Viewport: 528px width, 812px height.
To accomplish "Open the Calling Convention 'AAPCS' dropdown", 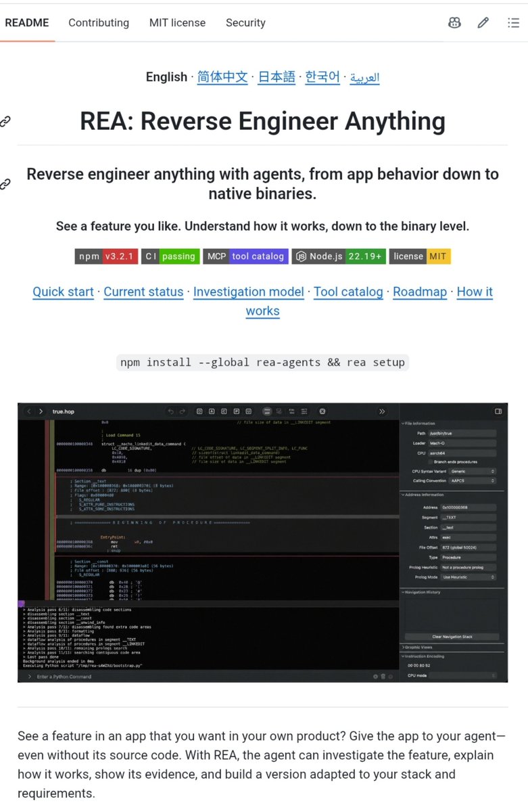I will (x=472, y=480).
